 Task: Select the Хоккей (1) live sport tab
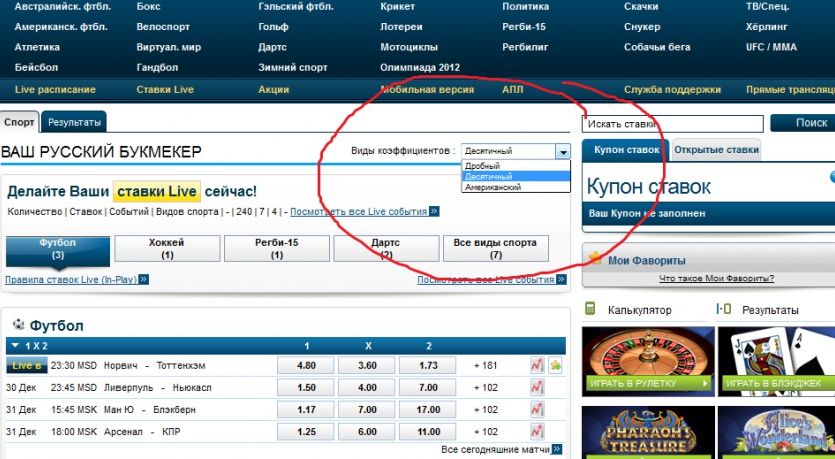[167, 249]
